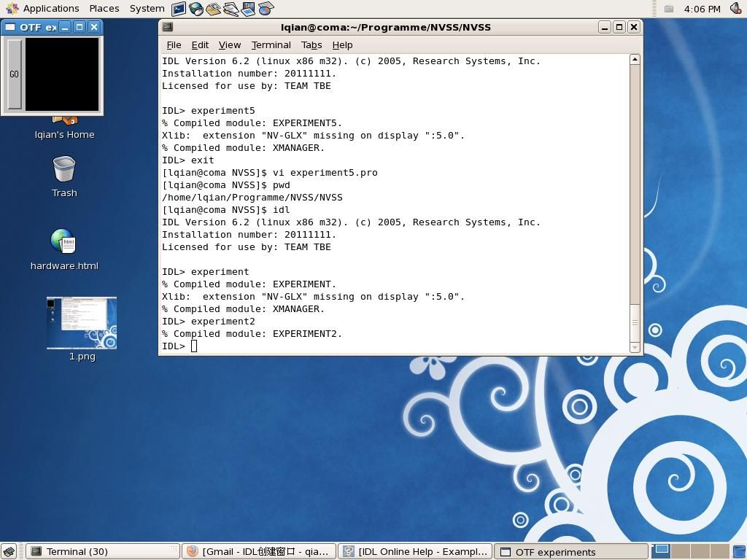Switch to fourth workspace in switcher
The height and width of the screenshot is (560, 747).
[719, 551]
